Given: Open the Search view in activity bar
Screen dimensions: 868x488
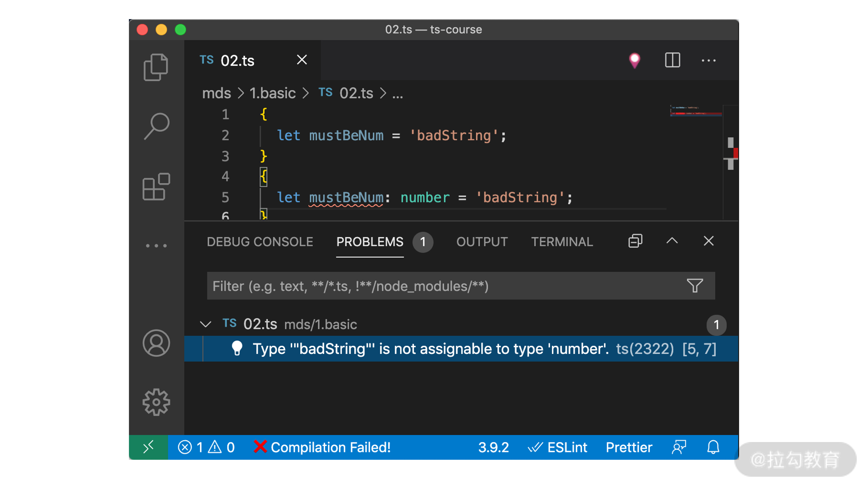Looking at the screenshot, I should [156, 126].
